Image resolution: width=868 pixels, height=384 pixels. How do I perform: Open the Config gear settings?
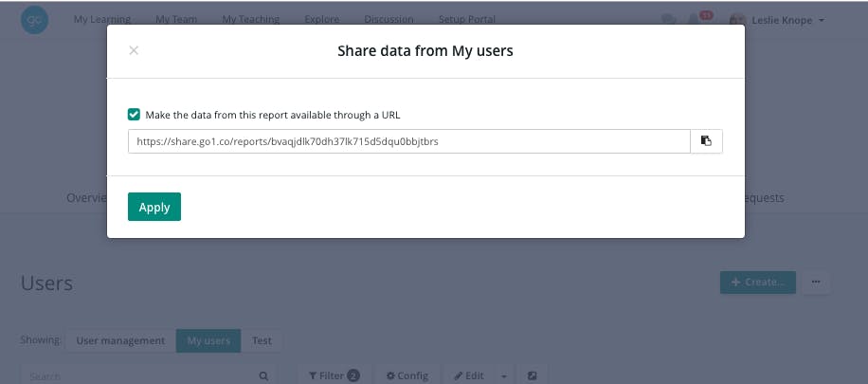(407, 376)
